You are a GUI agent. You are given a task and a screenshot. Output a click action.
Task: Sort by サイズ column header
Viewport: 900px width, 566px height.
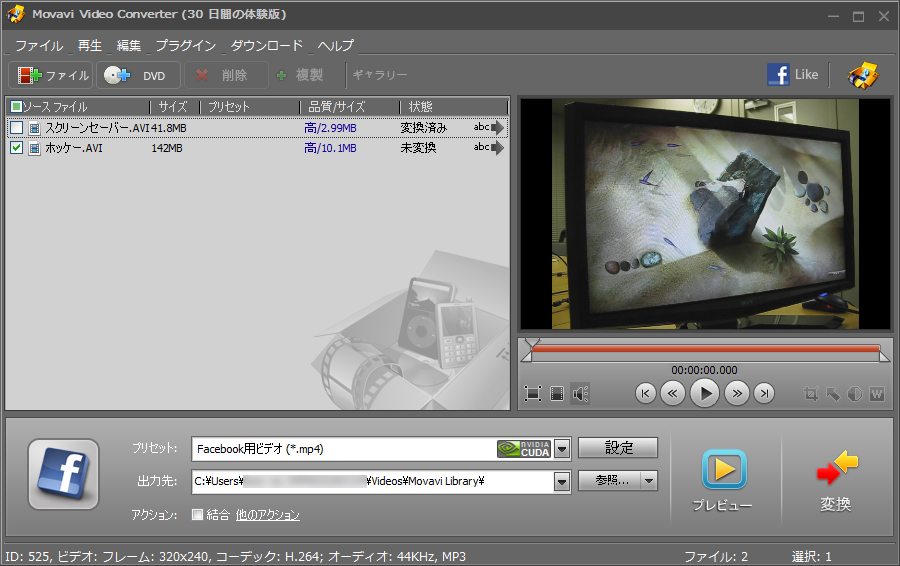pos(173,107)
